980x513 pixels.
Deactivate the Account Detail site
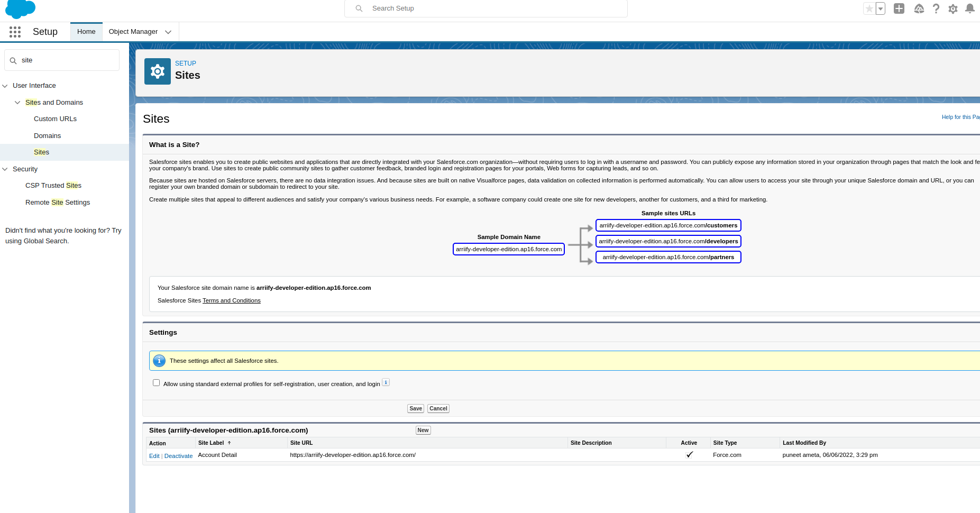point(178,456)
